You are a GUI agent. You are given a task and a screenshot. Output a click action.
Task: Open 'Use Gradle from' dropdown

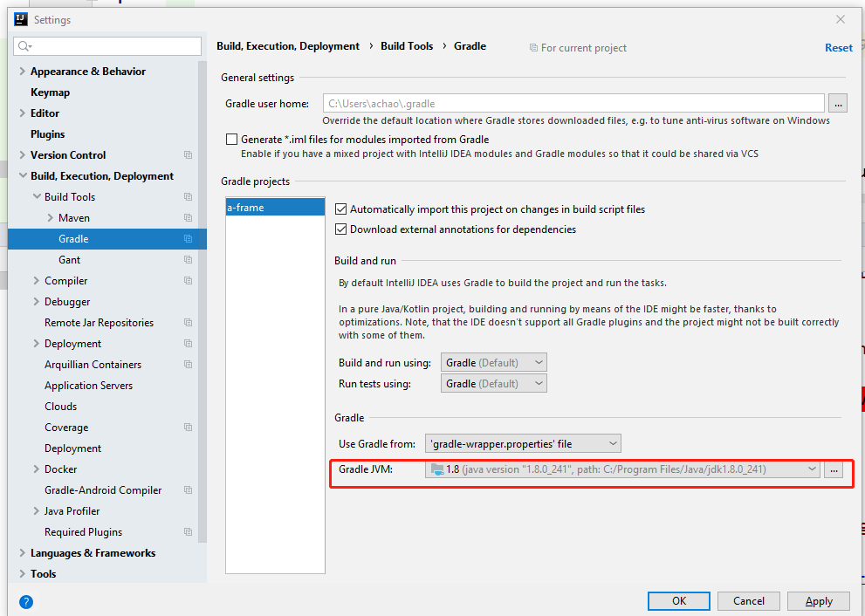[x=523, y=443]
